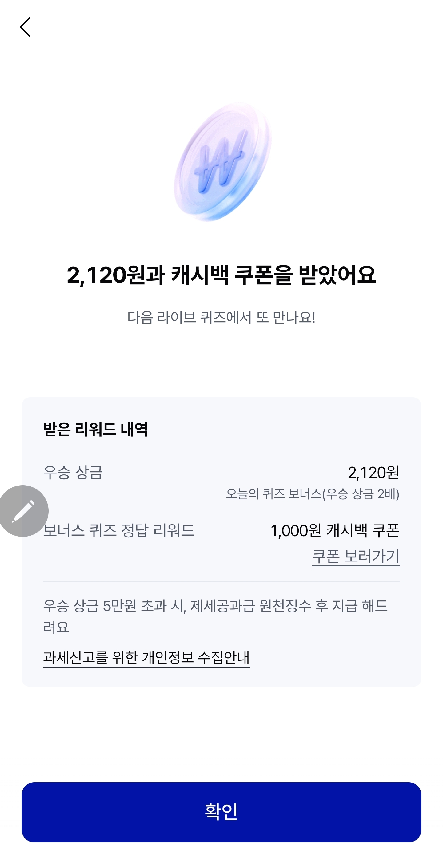Screen dimensions: 443x868
Task: Open the 쿠폰 보러가기 link
Action: coord(356,556)
